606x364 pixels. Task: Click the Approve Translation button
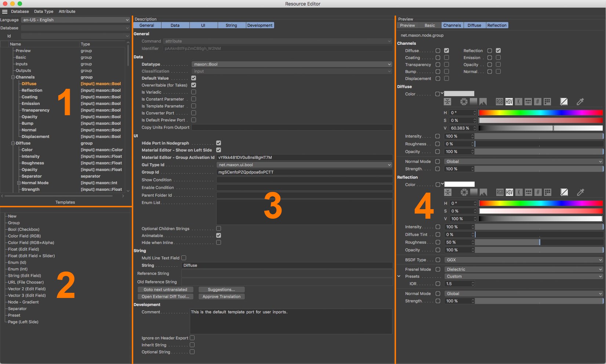click(221, 296)
